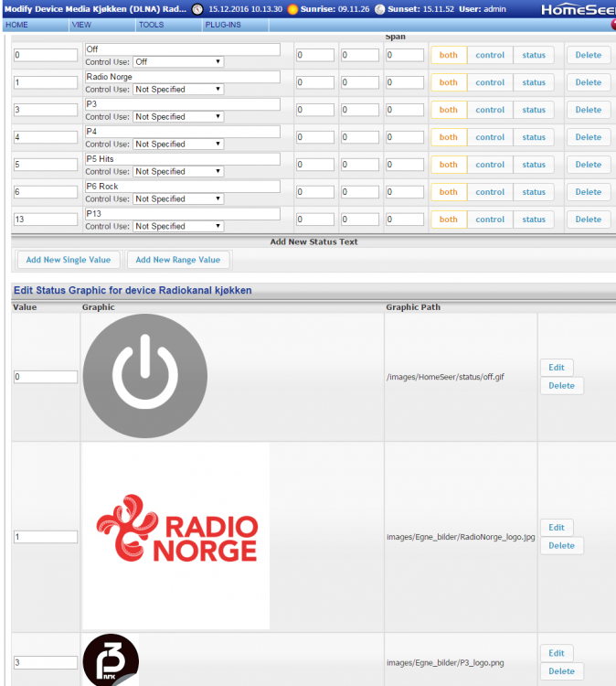616x686 pixels.
Task: Click Add New Single Value button
Action: (x=69, y=260)
